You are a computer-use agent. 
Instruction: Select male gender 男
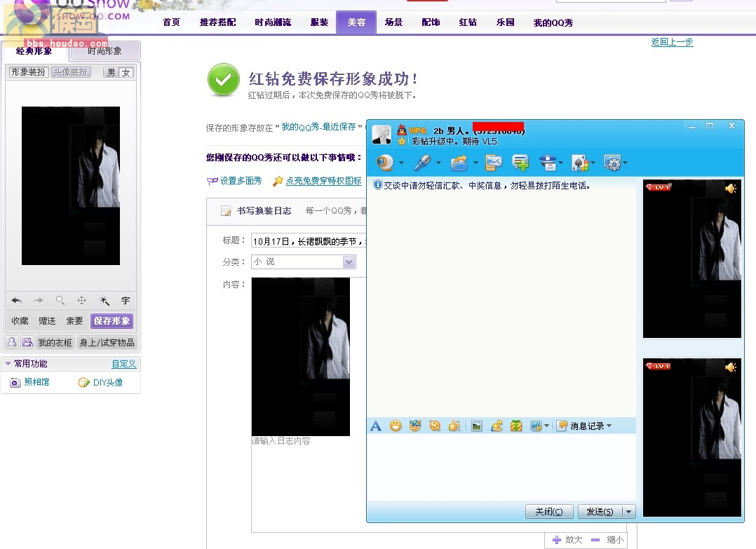[112, 72]
